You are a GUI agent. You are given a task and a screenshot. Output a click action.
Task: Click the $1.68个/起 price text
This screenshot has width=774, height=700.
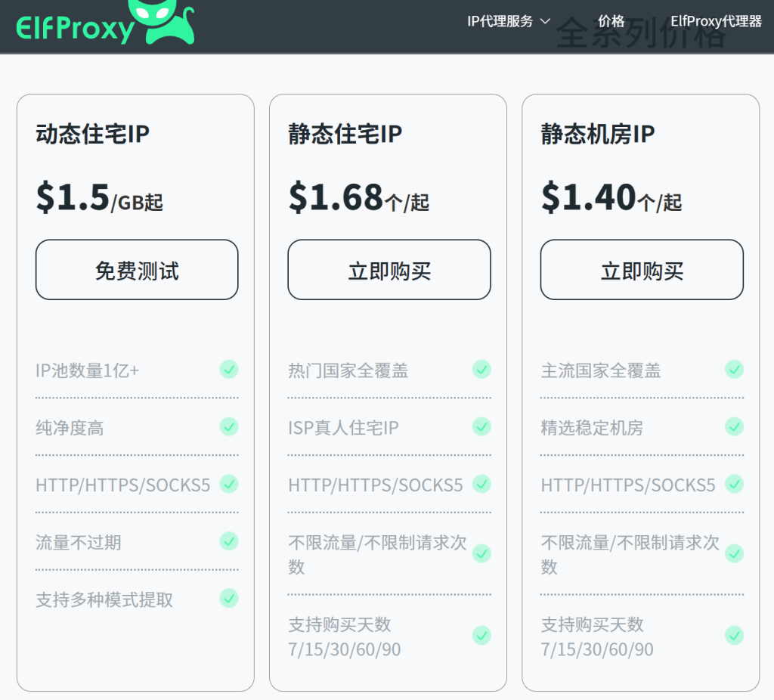tap(359, 197)
